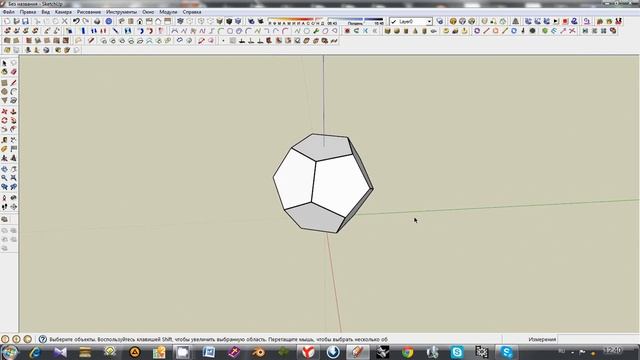
Task: Select the Push/Pull tool
Action: tap(13, 111)
